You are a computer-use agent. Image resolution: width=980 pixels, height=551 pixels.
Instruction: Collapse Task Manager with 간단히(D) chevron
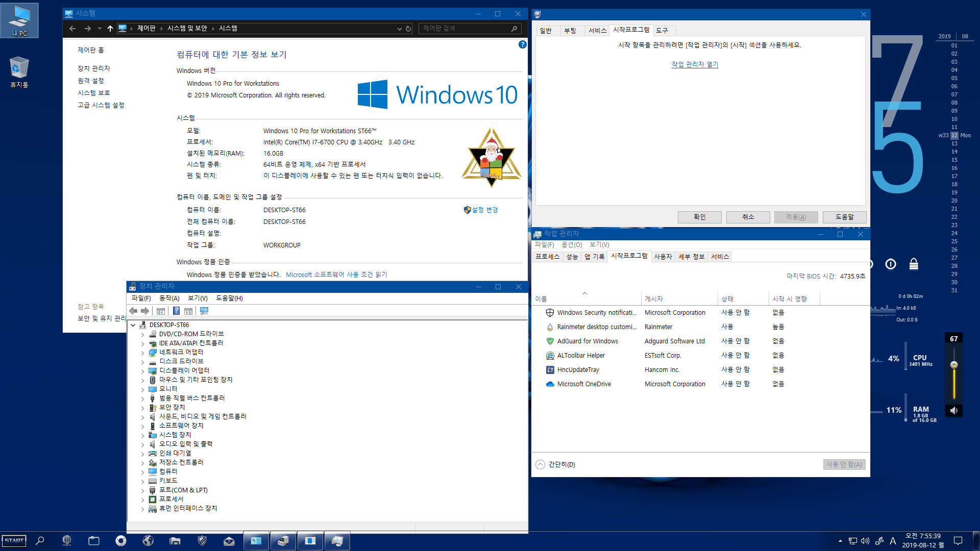click(x=540, y=465)
